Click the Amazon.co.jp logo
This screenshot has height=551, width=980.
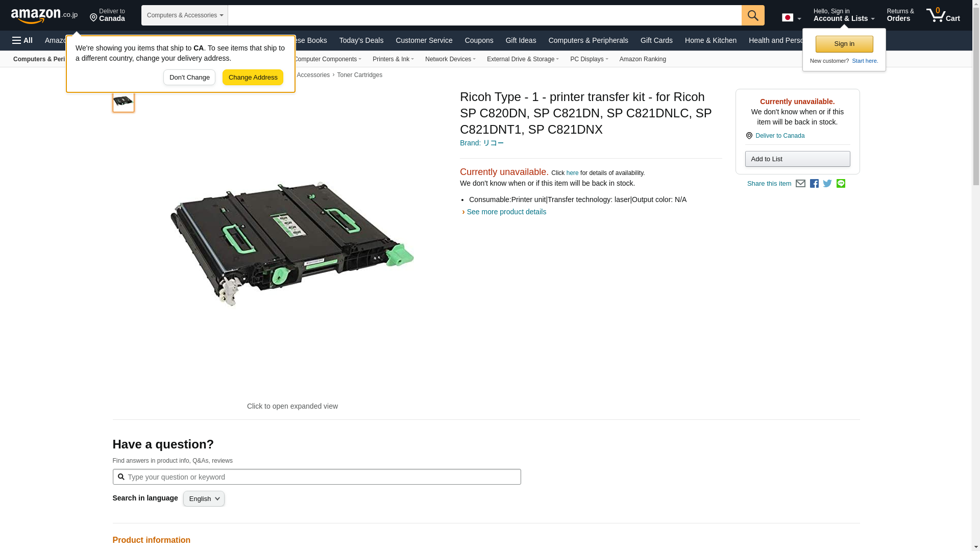point(44,16)
